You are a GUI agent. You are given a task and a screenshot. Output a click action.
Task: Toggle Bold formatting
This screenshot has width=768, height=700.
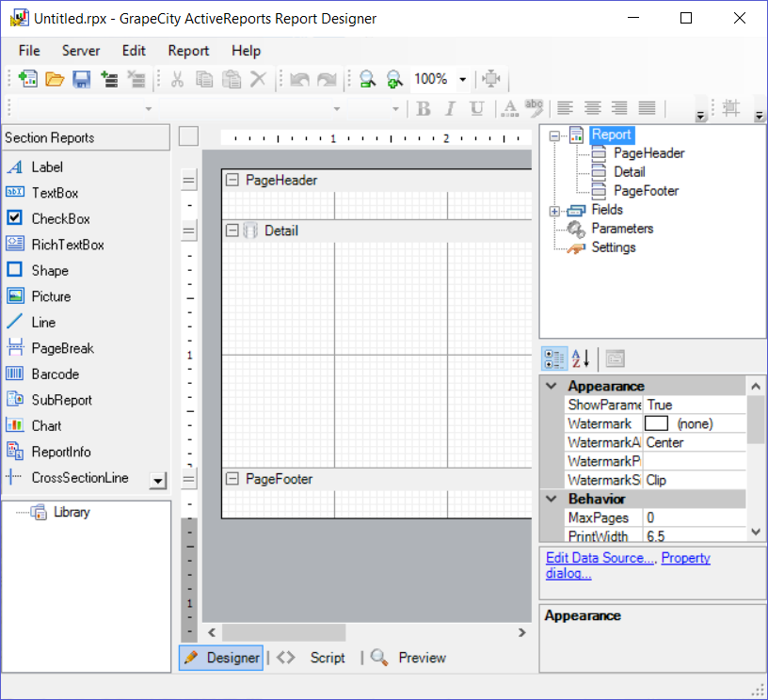[424, 108]
